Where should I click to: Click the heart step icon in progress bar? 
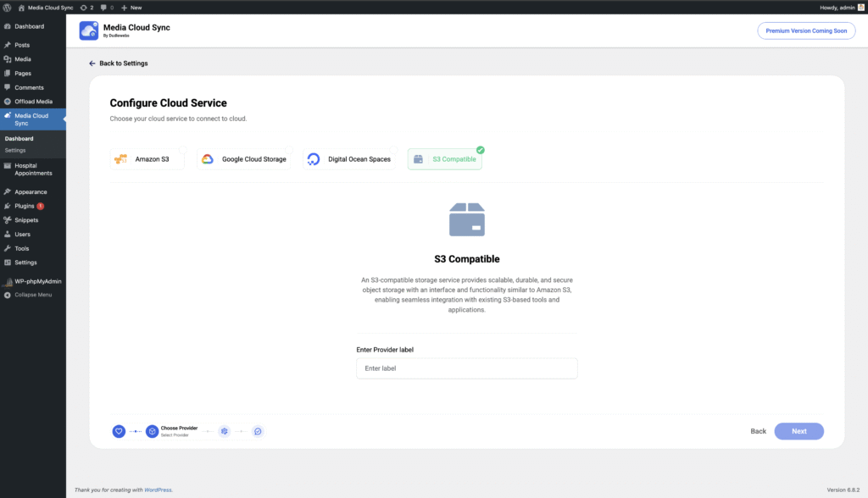click(120, 431)
